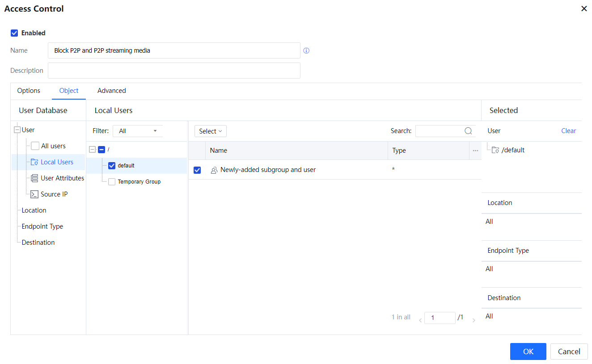Click the info icon beside Name field
This screenshot has width=592, height=364.
click(306, 50)
